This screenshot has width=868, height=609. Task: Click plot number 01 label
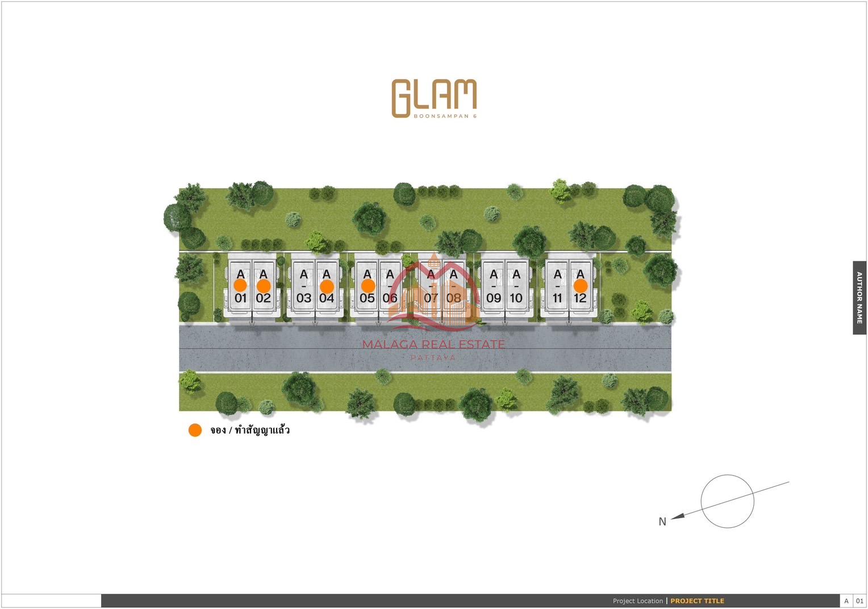(241, 298)
